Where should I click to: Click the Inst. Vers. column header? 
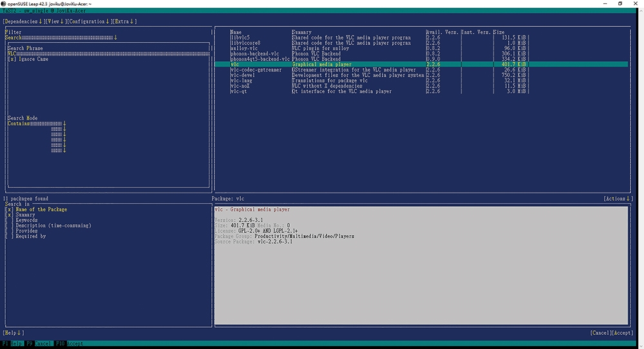coord(476,32)
